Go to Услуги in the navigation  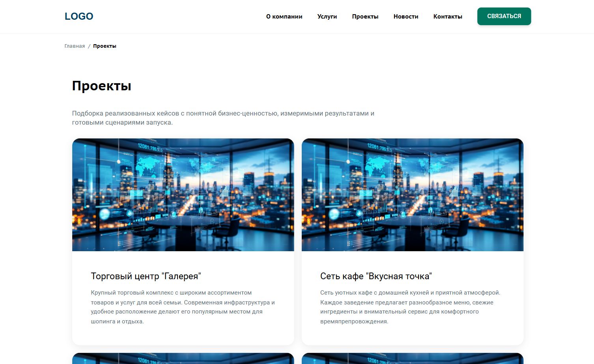(x=327, y=17)
